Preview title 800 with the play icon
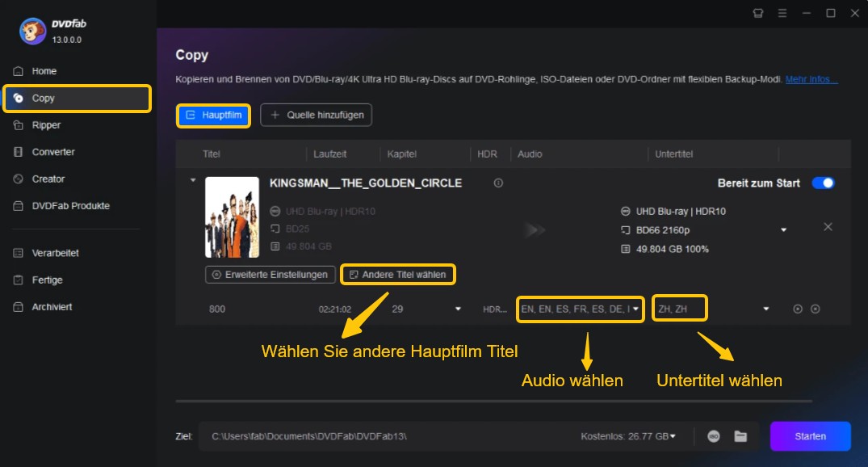Screen dimensions: 868x467 pos(798,309)
